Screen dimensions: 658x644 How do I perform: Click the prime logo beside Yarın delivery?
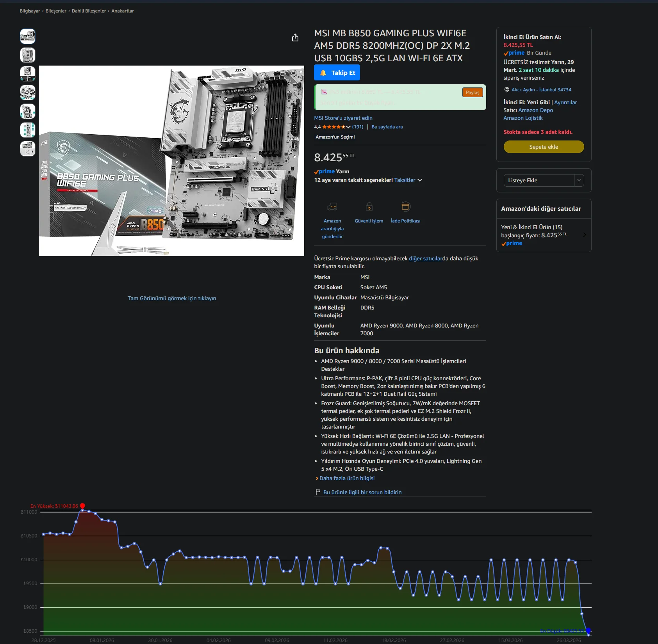325,171
